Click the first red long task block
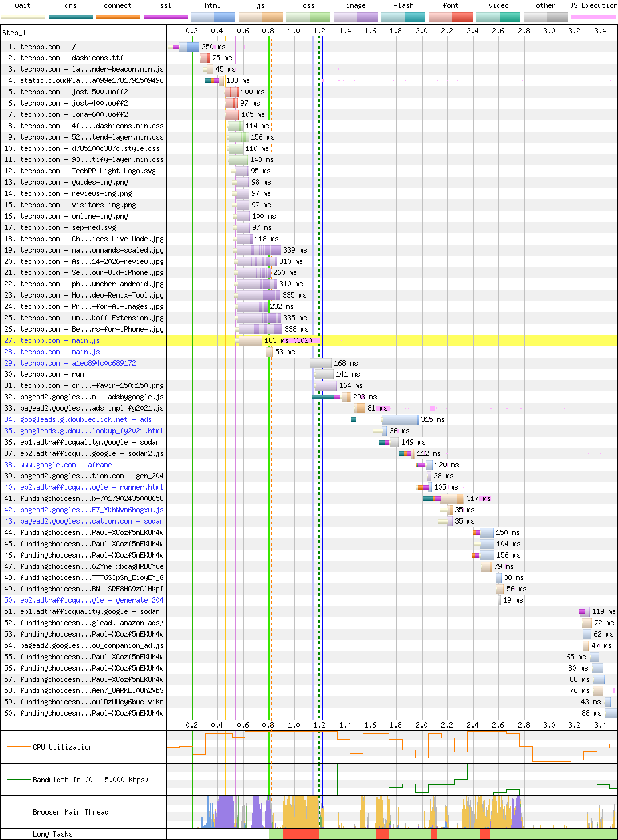This screenshot has width=618, height=840. [x=301, y=833]
